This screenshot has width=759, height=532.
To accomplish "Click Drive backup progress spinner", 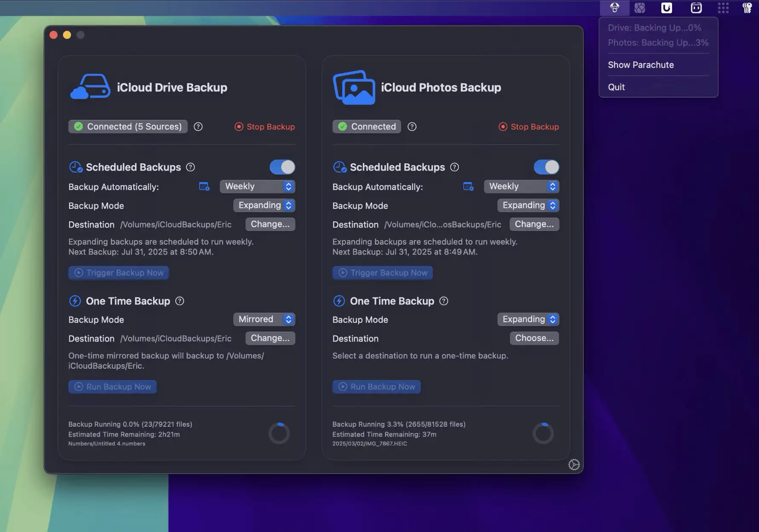I will 279,434.
